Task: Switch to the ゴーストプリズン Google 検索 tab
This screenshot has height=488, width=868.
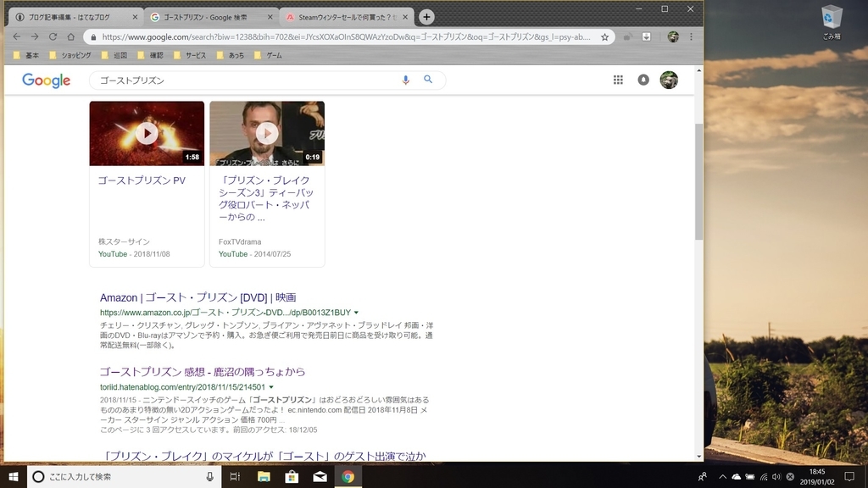Action: click(x=211, y=17)
